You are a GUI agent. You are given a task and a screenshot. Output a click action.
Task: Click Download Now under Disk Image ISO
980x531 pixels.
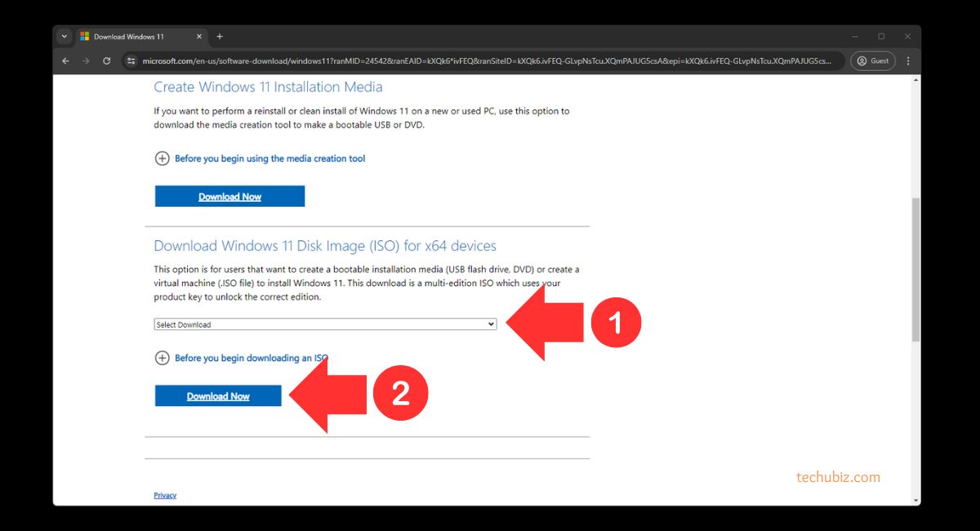click(x=218, y=396)
